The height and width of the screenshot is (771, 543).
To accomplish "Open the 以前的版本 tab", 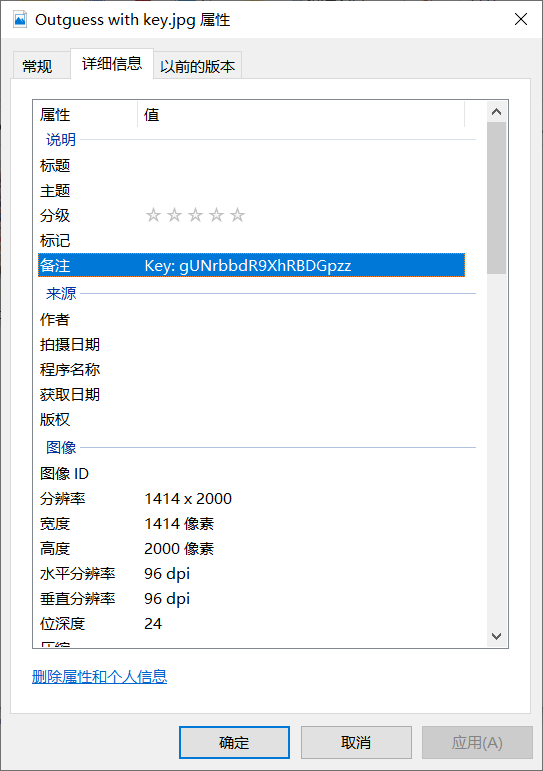I will tap(198, 66).
